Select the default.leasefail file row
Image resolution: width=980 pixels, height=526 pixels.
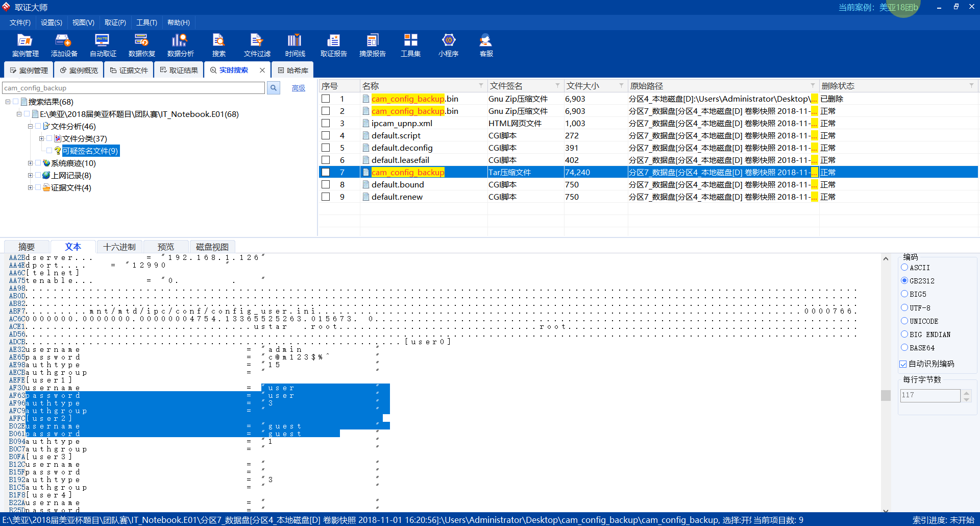tap(648, 160)
